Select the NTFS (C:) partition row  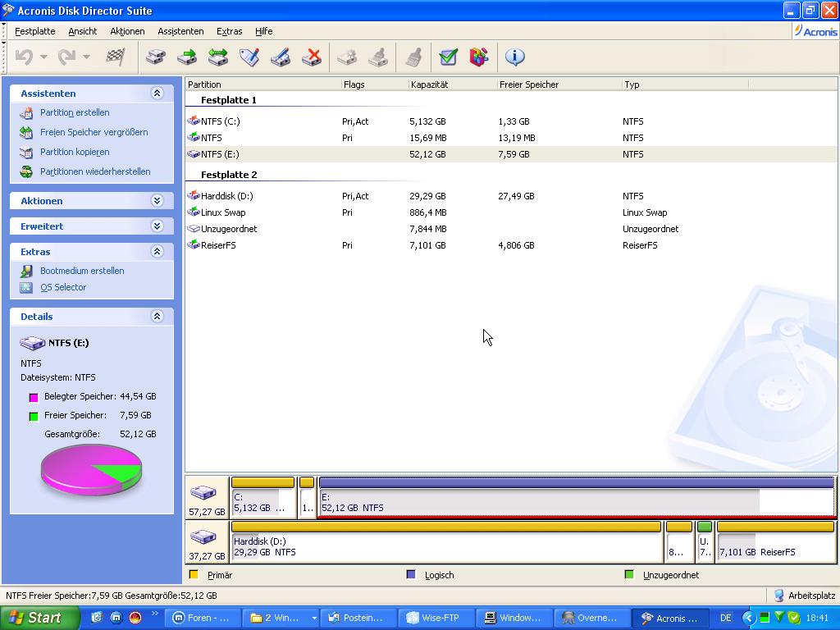(512, 121)
